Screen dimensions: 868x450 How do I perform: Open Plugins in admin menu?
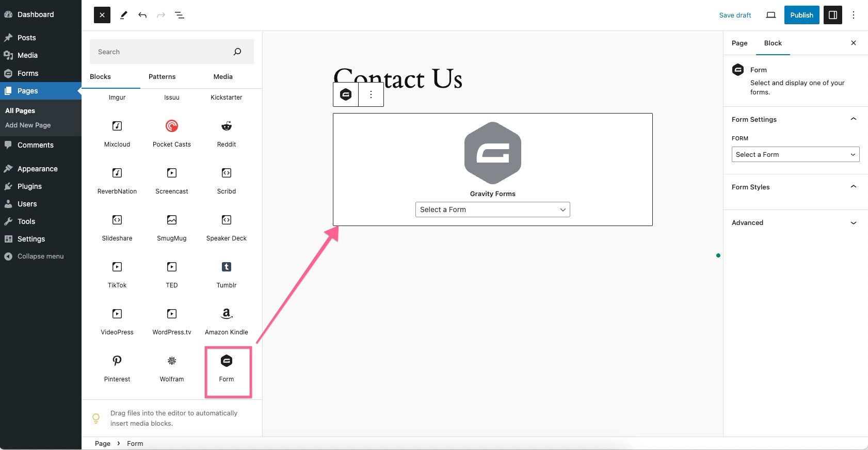[x=41, y=186]
